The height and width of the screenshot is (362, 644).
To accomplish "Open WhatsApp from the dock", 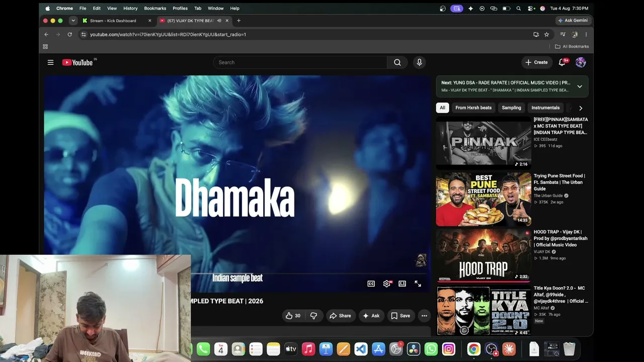I will coord(431,348).
